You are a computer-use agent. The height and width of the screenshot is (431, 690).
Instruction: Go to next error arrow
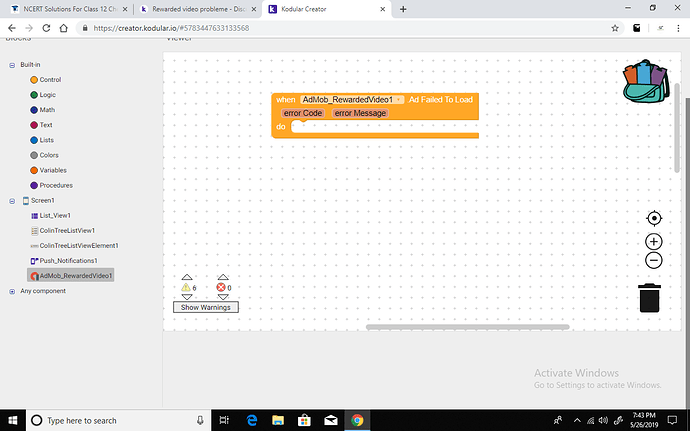coord(223,297)
